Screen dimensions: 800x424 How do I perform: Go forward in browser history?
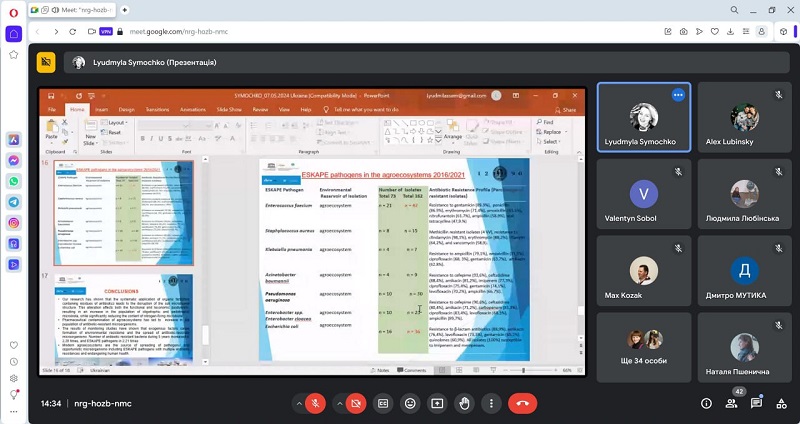(56, 32)
